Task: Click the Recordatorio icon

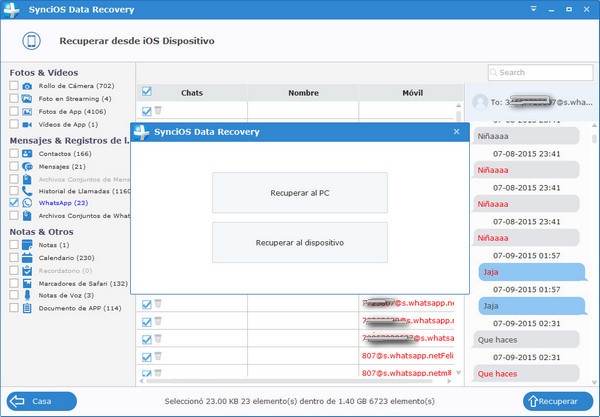Action: coord(27,270)
